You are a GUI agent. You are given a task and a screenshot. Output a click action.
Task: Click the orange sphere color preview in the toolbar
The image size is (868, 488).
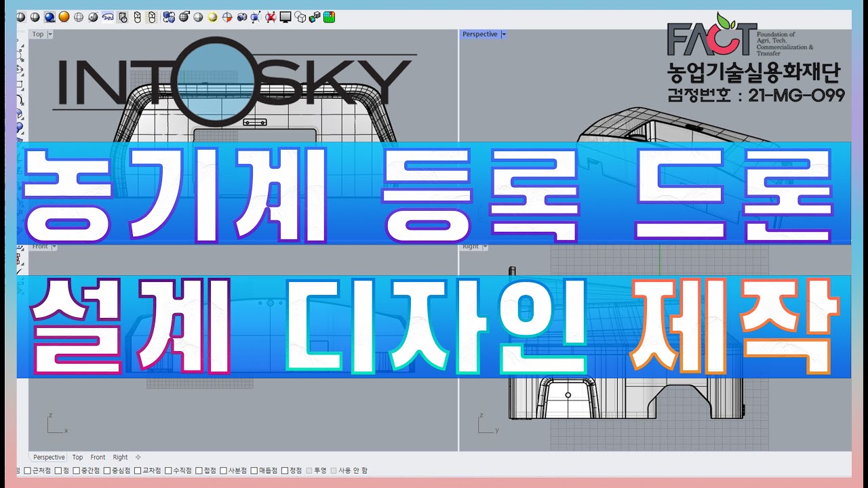tap(64, 16)
